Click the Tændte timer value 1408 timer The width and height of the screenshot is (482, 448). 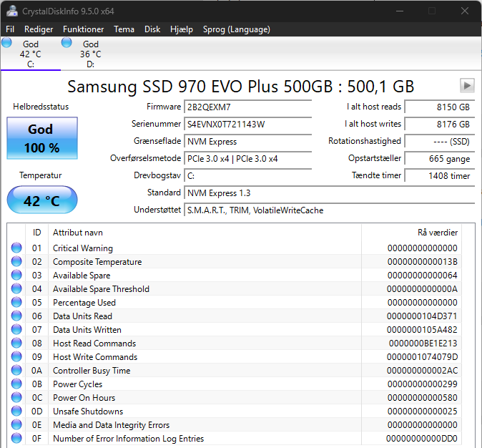click(x=440, y=176)
